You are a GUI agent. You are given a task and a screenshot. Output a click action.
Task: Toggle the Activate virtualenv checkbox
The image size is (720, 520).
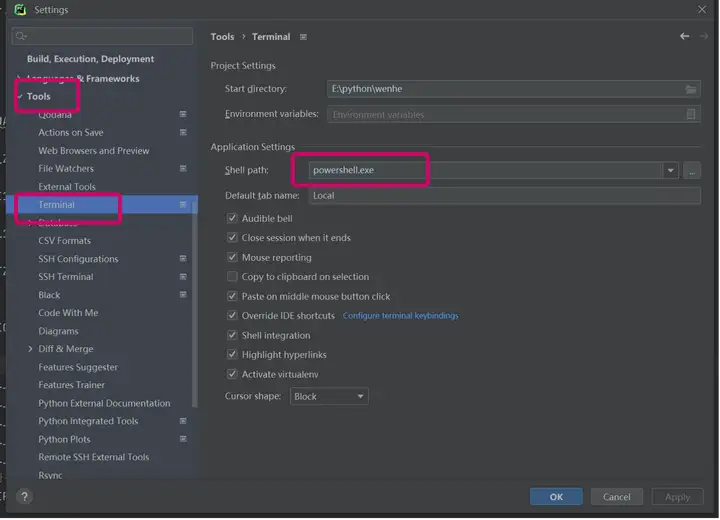tap(232, 374)
